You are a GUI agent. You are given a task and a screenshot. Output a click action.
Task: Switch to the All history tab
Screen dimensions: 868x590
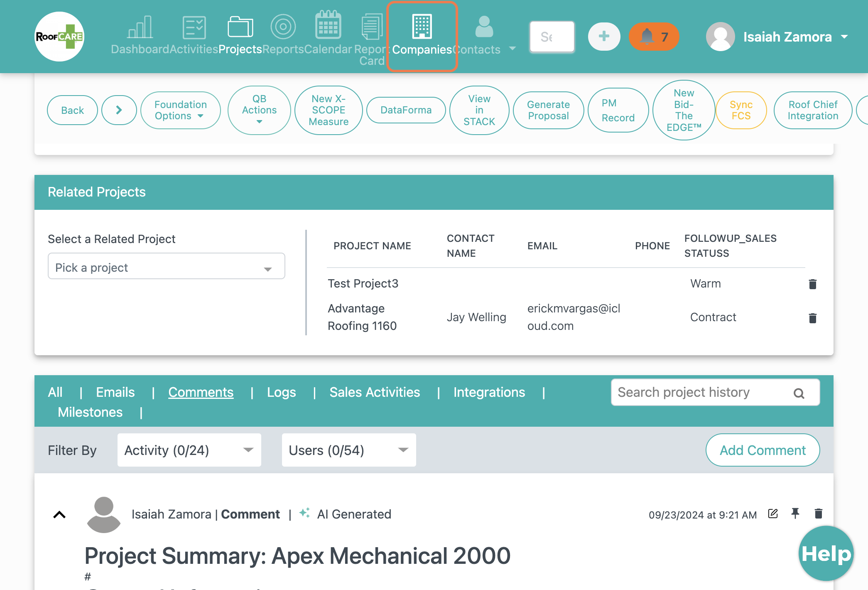(55, 392)
